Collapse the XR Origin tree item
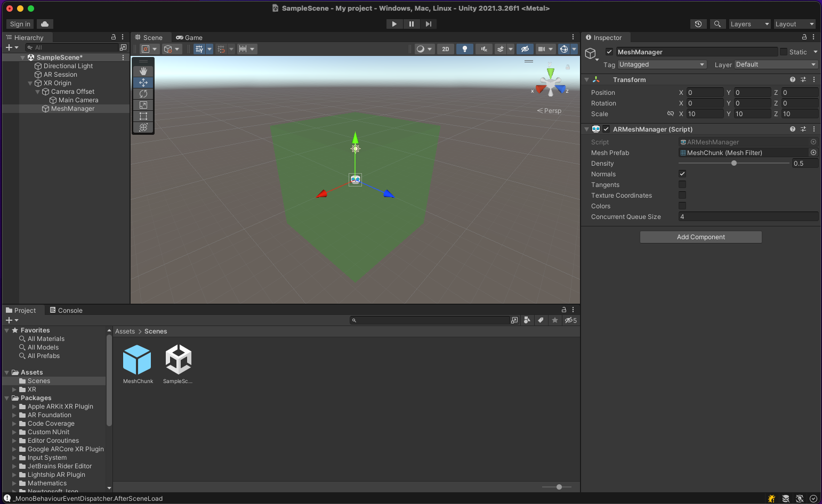822x504 pixels. click(x=30, y=83)
